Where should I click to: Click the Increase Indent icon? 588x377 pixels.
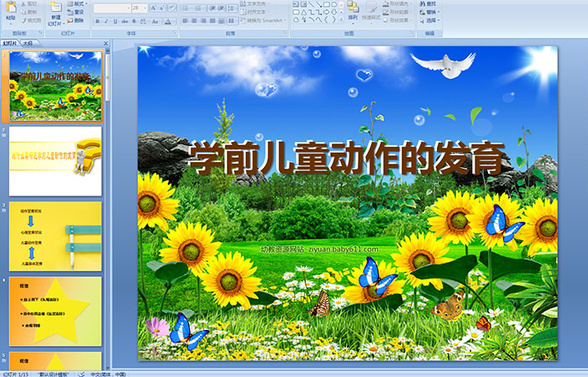click(221, 8)
